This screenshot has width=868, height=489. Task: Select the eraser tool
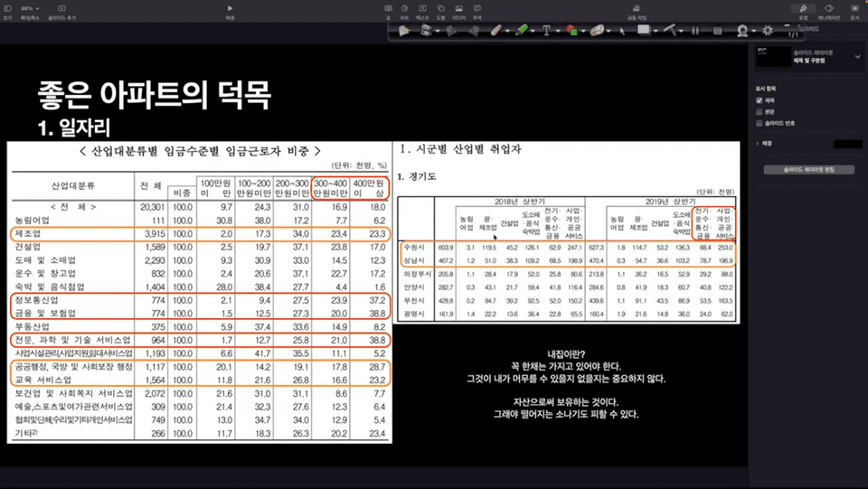pyautogui.click(x=597, y=31)
